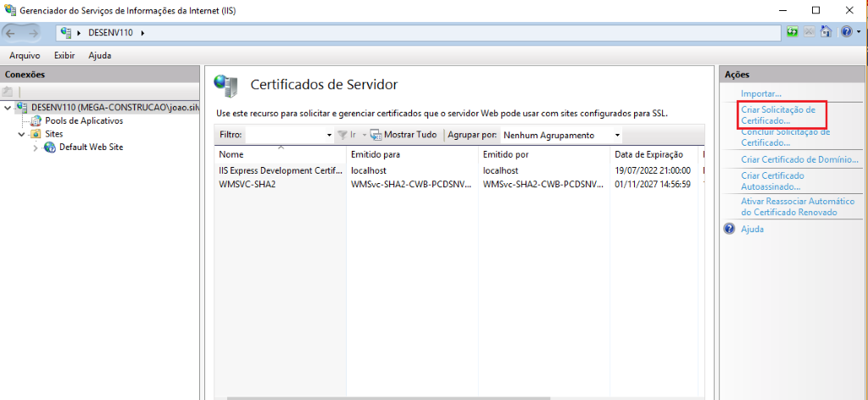Screen dimensions: 868x400
Task: Click the Default Web Site globe icon
Action: pyautogui.click(x=49, y=147)
